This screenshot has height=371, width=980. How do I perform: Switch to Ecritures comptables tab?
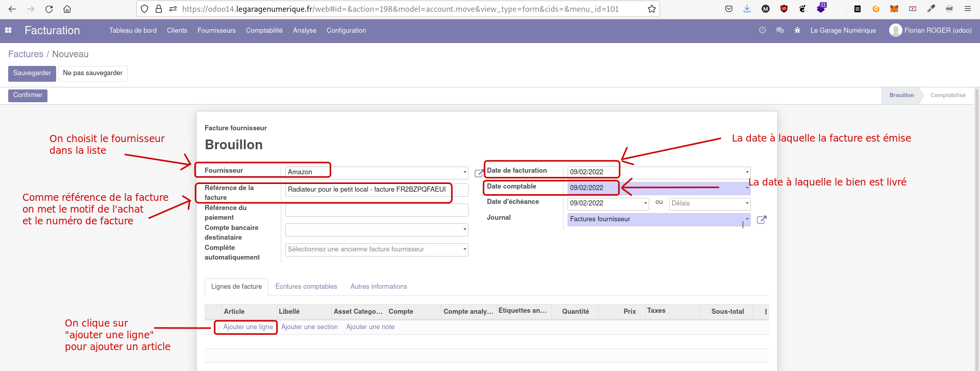306,287
